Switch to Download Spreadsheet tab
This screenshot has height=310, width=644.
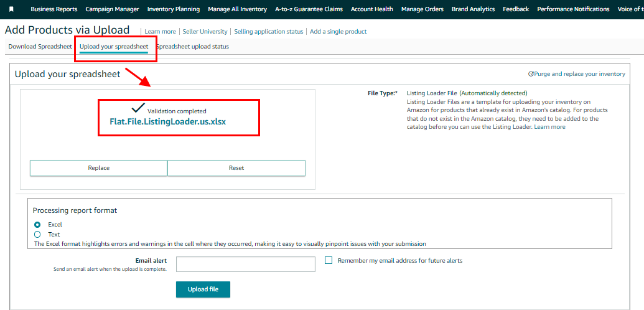[x=40, y=47]
